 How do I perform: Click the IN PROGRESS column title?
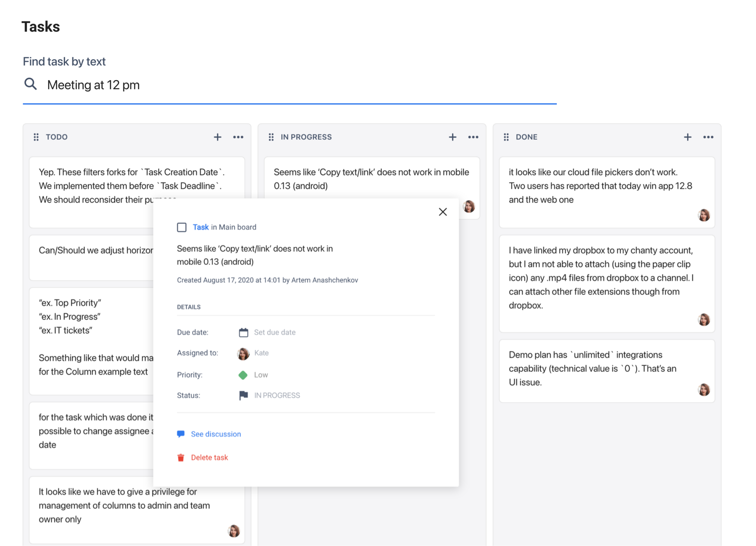click(306, 137)
